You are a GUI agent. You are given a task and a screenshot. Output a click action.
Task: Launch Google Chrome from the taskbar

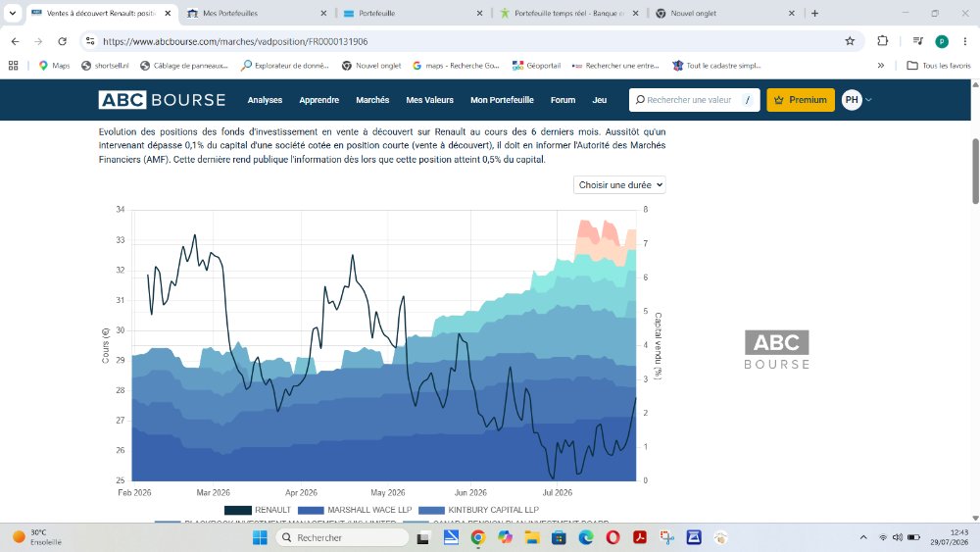pos(477,537)
